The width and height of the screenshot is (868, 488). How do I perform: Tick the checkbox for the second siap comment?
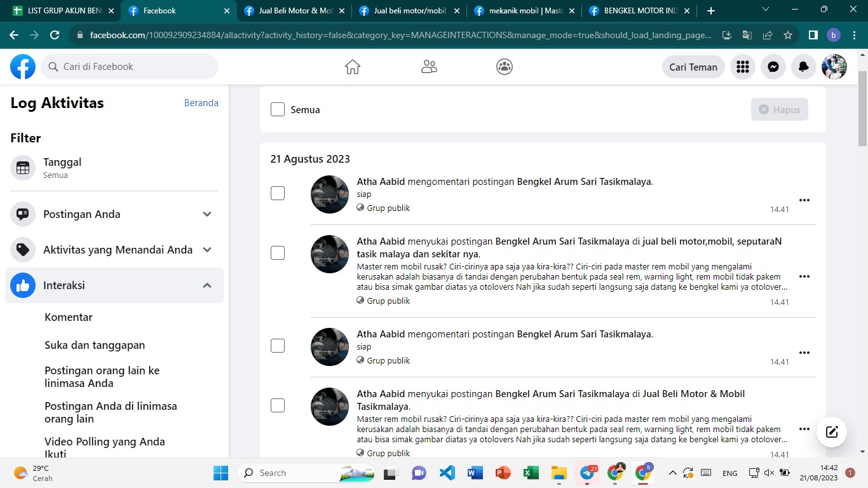pos(278,346)
